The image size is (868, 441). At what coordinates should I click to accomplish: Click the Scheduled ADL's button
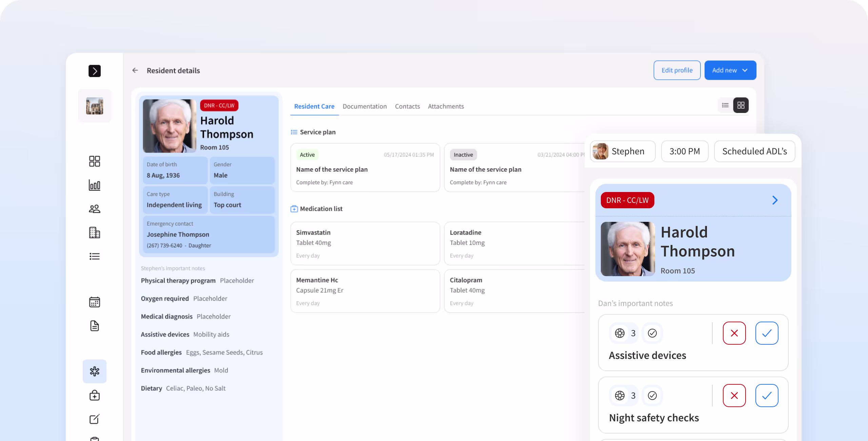click(754, 151)
